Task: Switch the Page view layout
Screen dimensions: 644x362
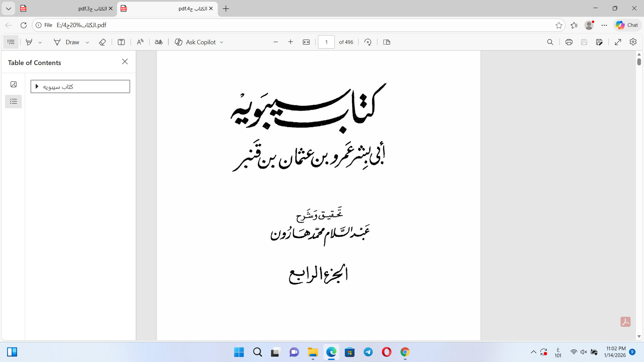Action: pos(387,42)
